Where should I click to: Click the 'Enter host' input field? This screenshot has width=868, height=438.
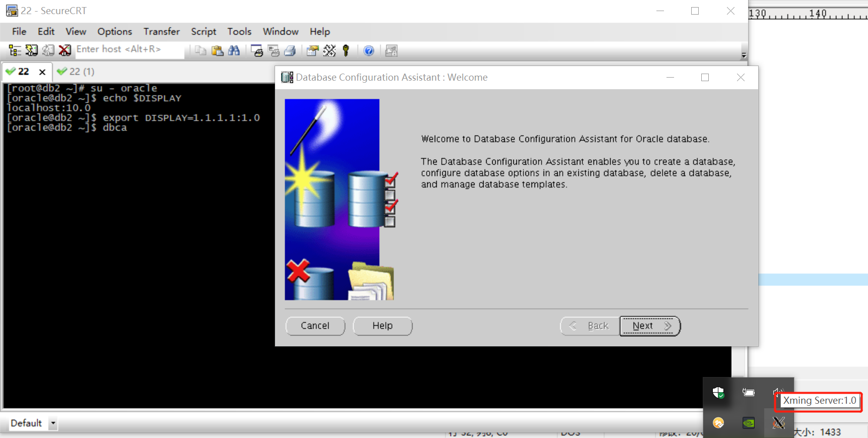point(129,49)
